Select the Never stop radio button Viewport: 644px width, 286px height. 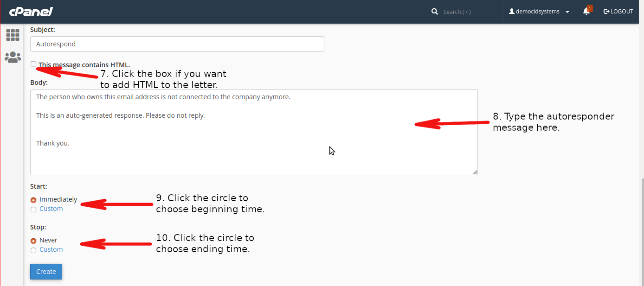(x=33, y=241)
